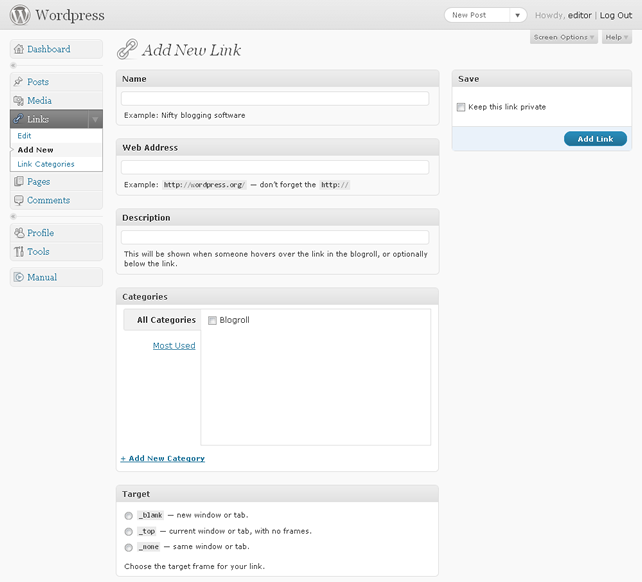The width and height of the screenshot is (642, 582).
Task: Click the Name box header
Action: point(277,79)
